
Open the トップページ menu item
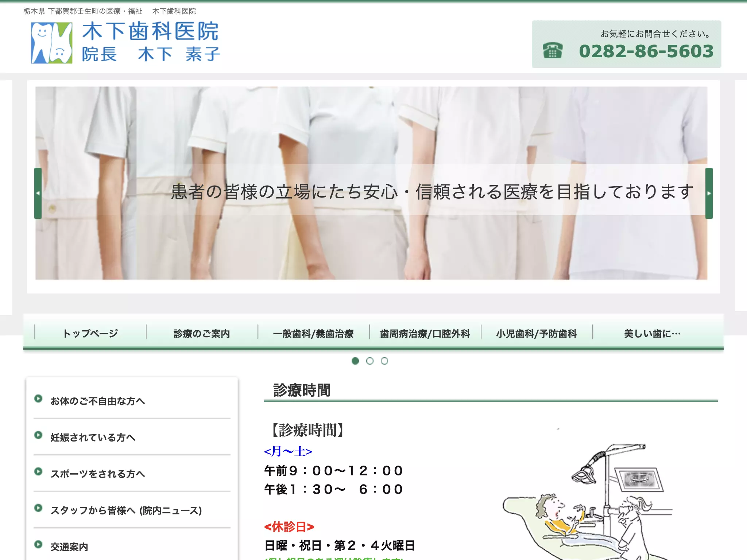(x=90, y=333)
